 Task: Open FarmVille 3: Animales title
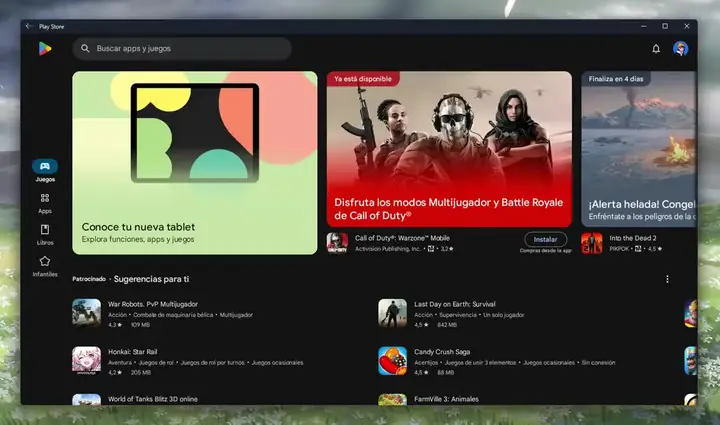point(446,399)
